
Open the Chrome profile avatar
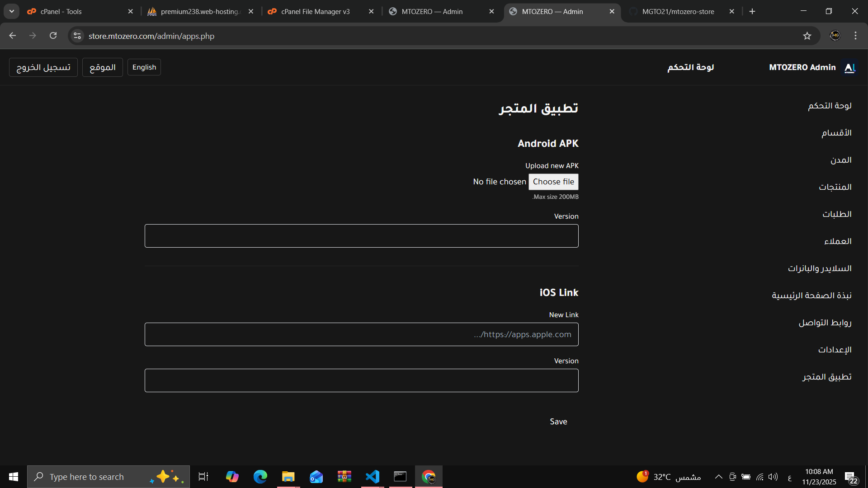pyautogui.click(x=835, y=36)
